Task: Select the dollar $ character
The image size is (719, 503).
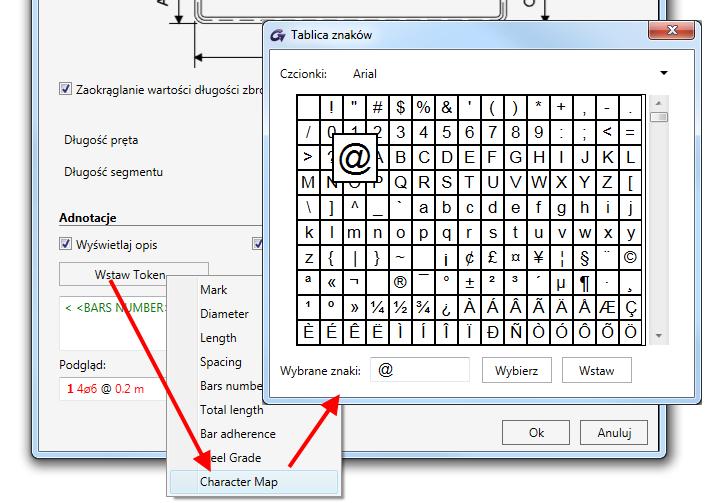Action: pyautogui.click(x=400, y=107)
